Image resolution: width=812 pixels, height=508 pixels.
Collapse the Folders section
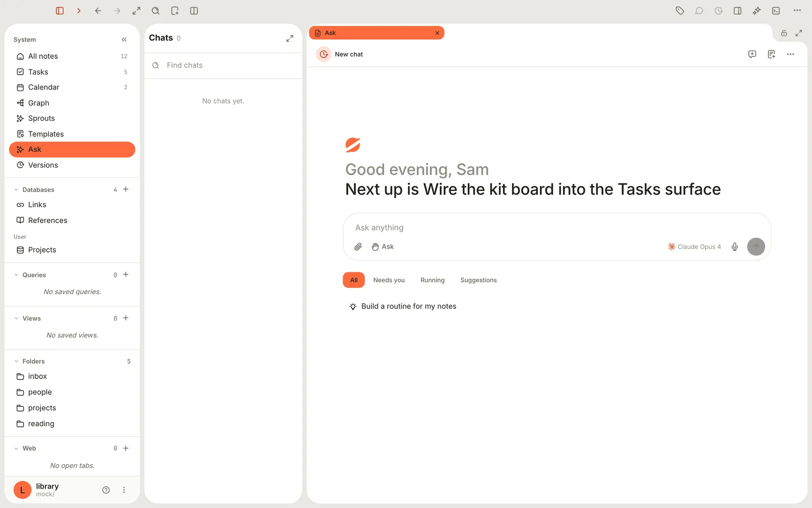[16, 362]
